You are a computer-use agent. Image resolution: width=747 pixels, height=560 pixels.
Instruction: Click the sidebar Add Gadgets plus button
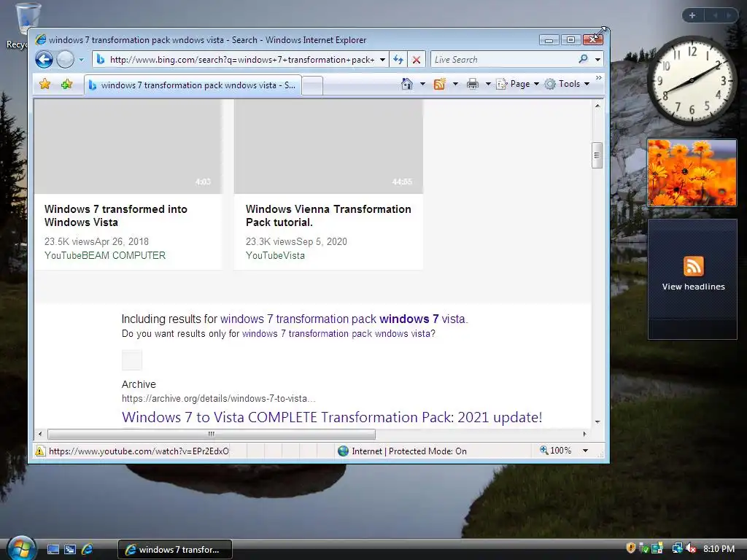692,15
